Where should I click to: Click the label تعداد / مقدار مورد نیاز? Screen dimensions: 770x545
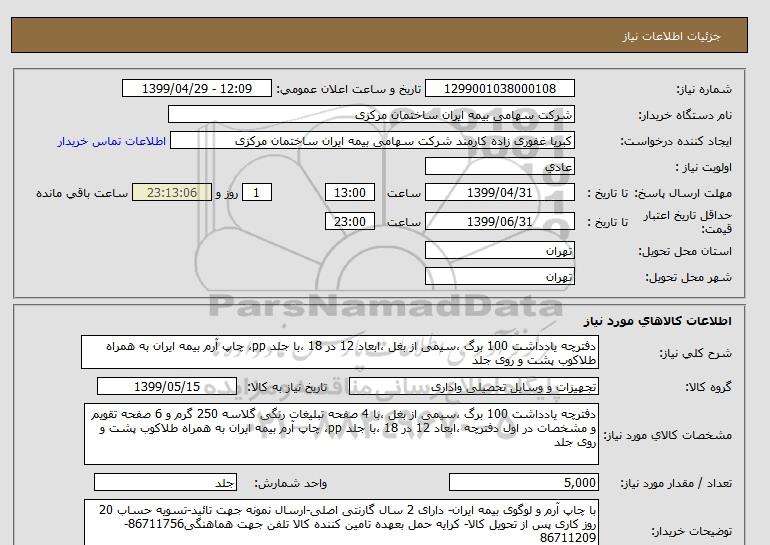[x=676, y=484]
